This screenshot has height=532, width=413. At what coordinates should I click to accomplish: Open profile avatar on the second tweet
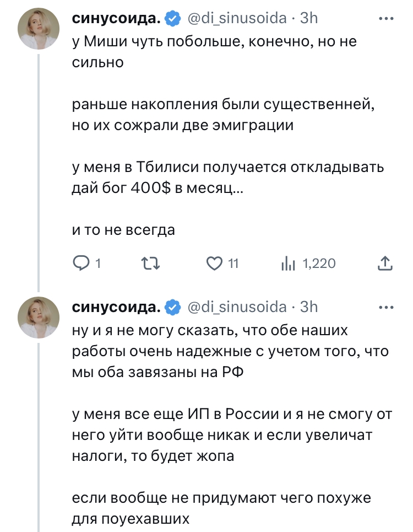pos(39,318)
